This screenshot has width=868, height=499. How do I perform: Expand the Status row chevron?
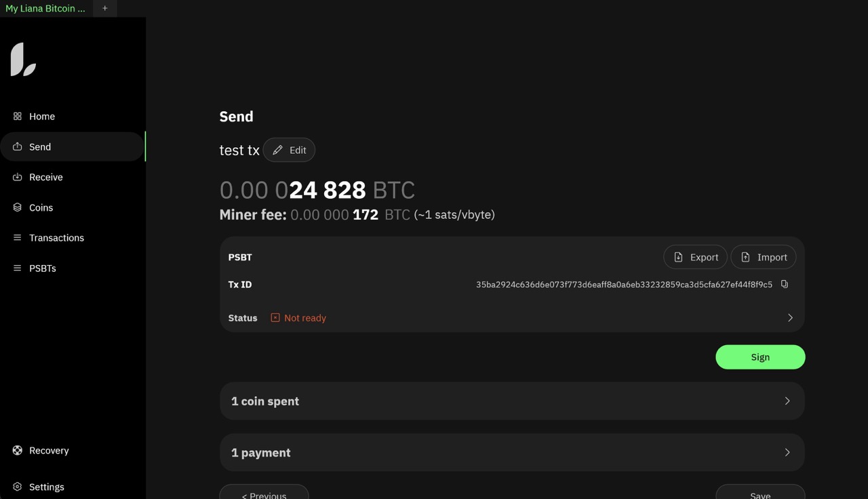point(790,318)
